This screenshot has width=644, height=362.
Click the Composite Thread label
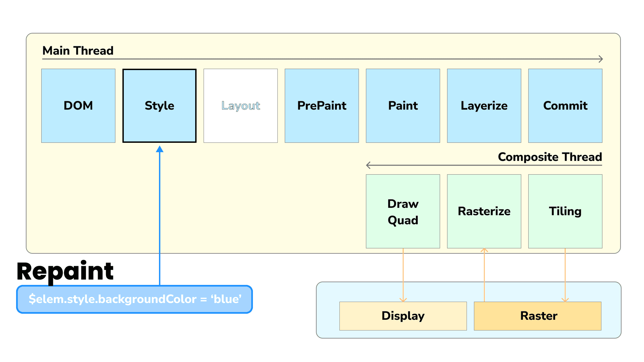pos(550,157)
